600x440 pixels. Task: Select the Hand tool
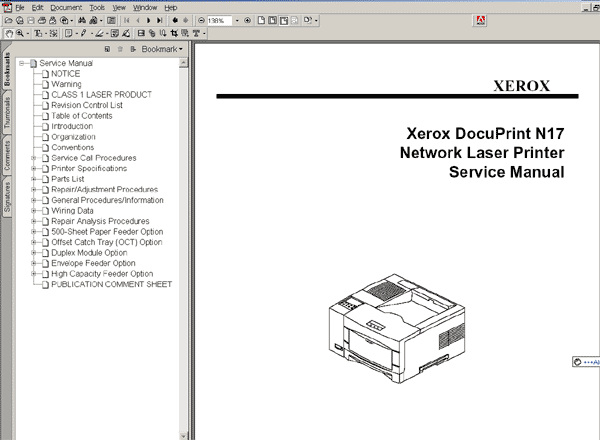9,34
